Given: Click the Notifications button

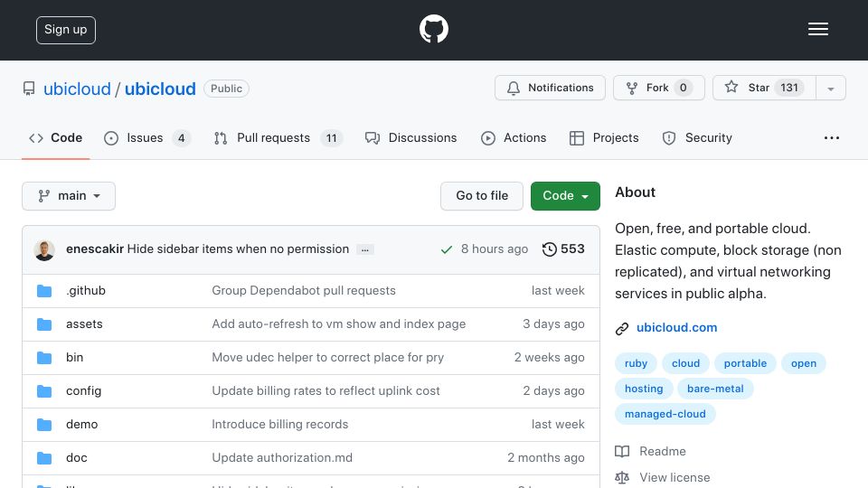Looking at the screenshot, I should click(x=551, y=88).
